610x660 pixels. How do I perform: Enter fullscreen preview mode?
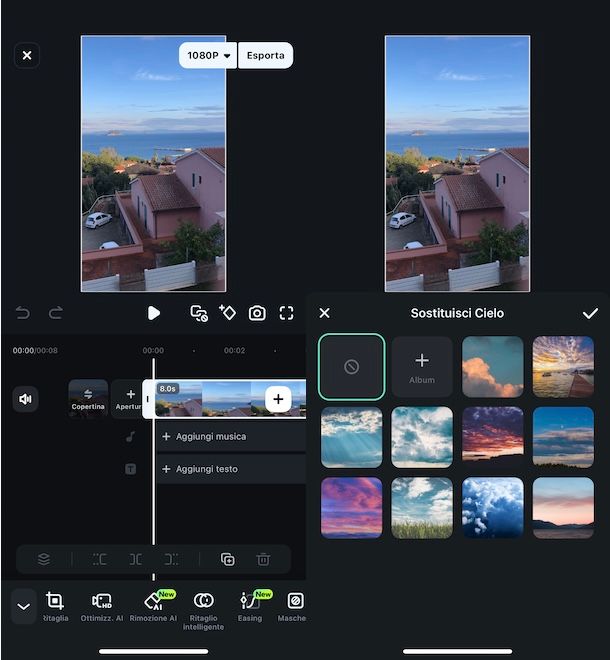286,313
